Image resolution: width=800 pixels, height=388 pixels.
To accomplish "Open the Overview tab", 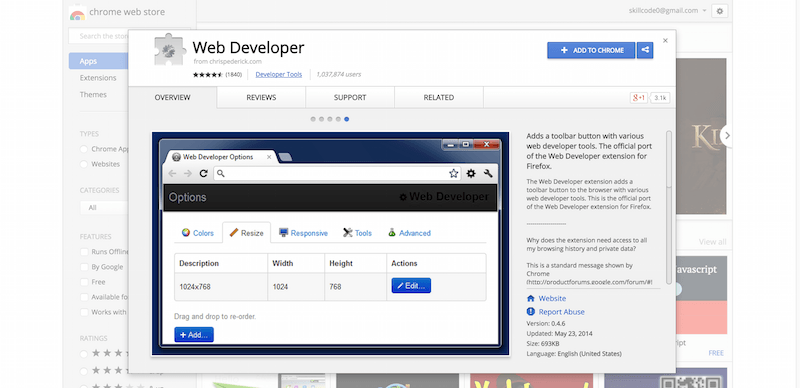I will (172, 98).
